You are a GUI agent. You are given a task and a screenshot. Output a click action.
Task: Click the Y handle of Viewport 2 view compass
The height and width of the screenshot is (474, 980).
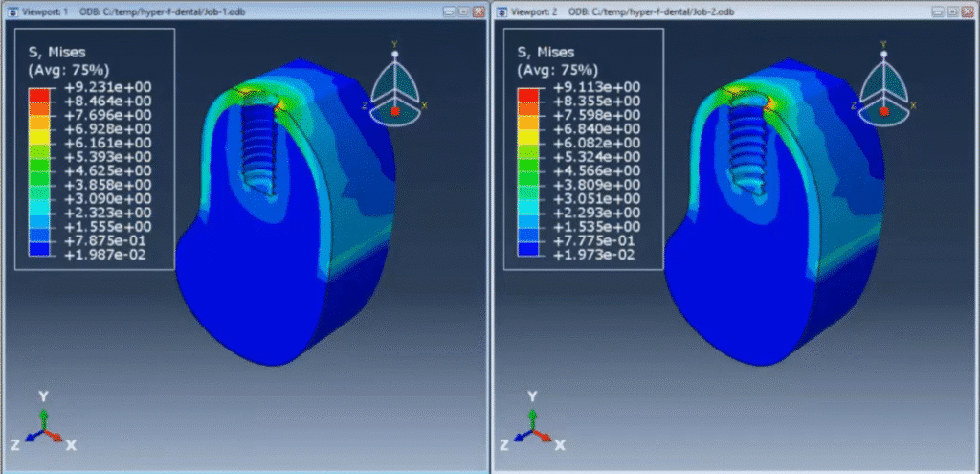click(883, 55)
